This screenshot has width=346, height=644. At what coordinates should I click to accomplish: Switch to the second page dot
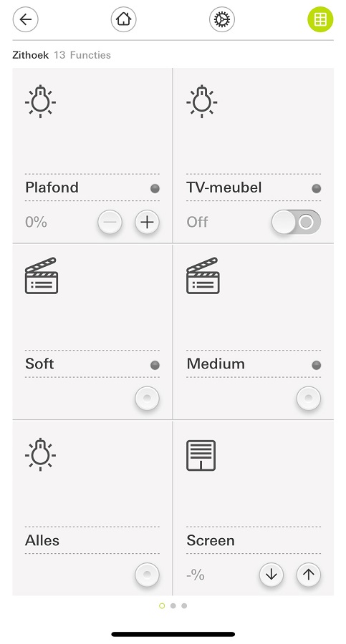tap(173, 606)
